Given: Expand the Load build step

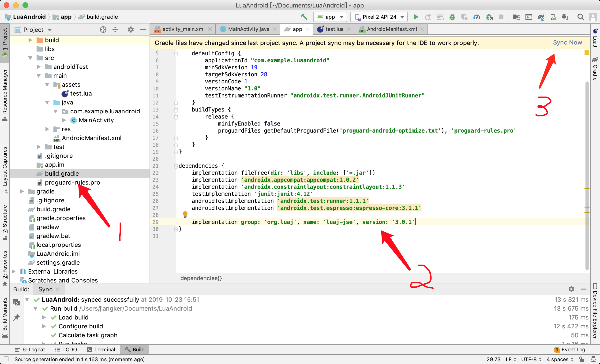Looking at the screenshot, I should (x=44, y=317).
